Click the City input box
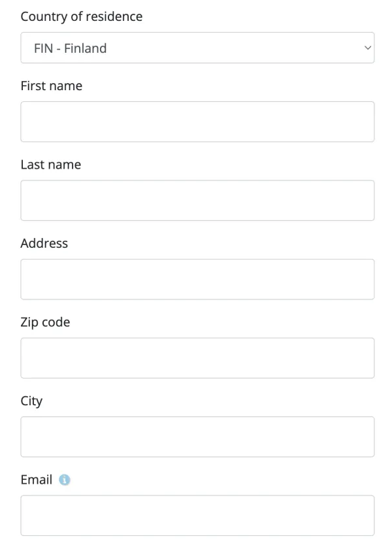Viewport: 392px width, 553px height. click(196, 437)
